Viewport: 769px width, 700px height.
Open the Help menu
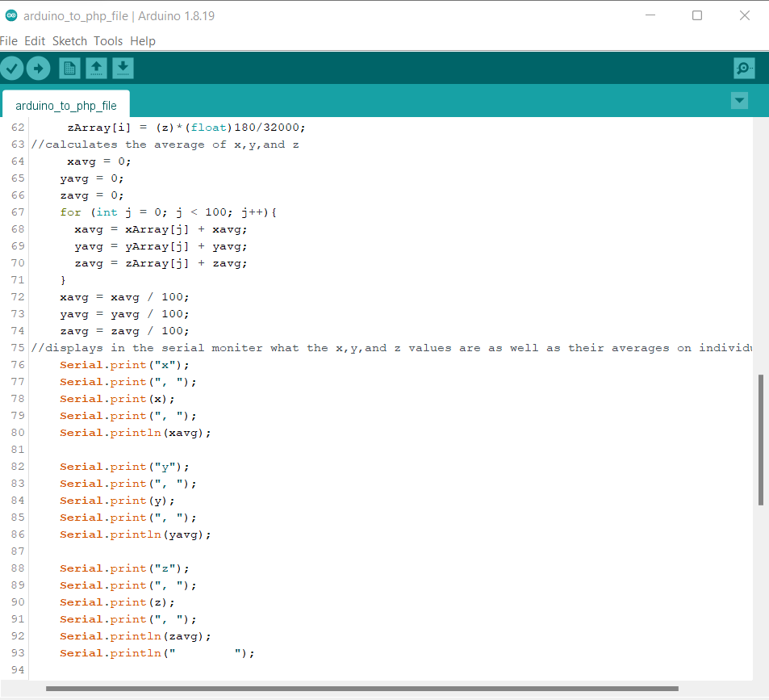click(x=143, y=41)
